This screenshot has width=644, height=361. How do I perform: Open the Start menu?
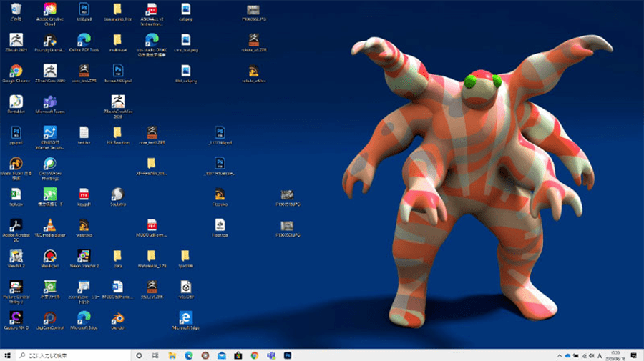coord(7,355)
